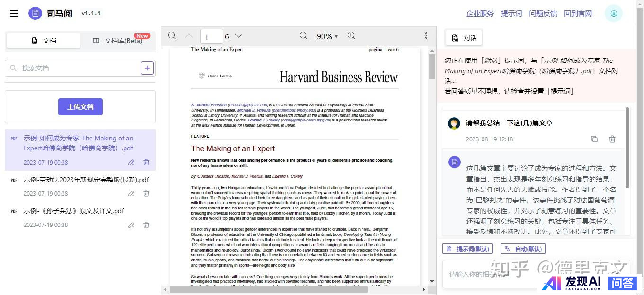Zoom in the PDF with plus magnifier

point(351,36)
